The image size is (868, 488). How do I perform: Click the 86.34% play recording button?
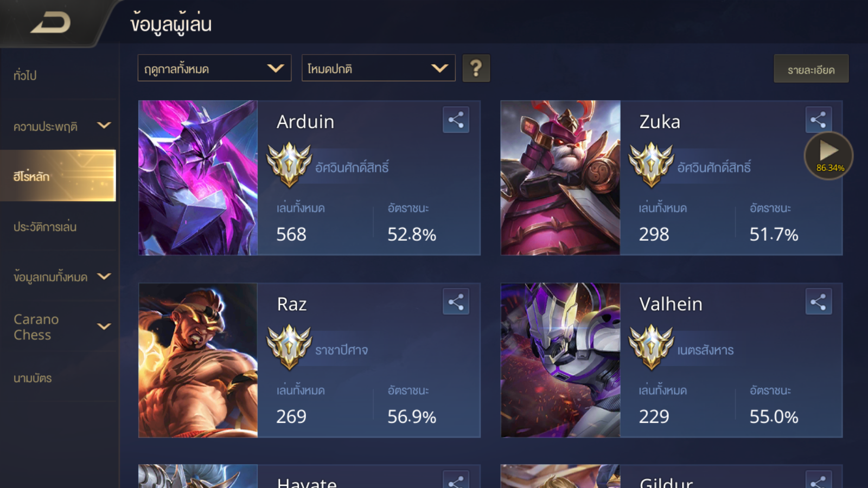(x=828, y=156)
